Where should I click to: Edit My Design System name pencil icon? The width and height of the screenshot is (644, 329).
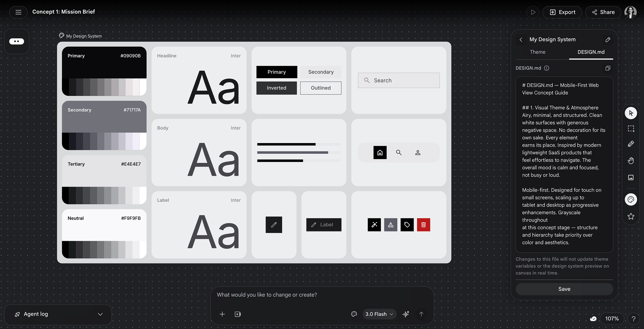tap(608, 39)
